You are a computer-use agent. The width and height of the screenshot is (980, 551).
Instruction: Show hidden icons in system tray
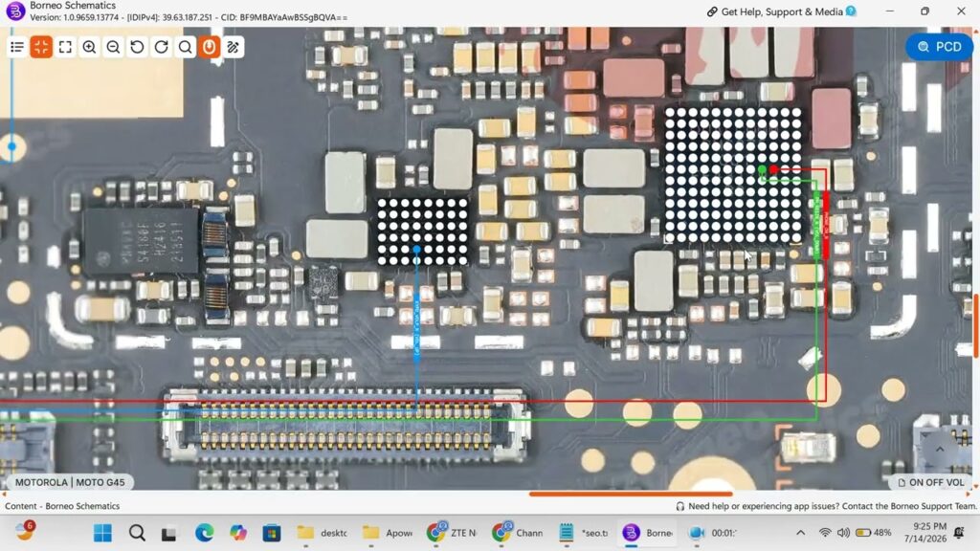pyautogui.click(x=801, y=533)
